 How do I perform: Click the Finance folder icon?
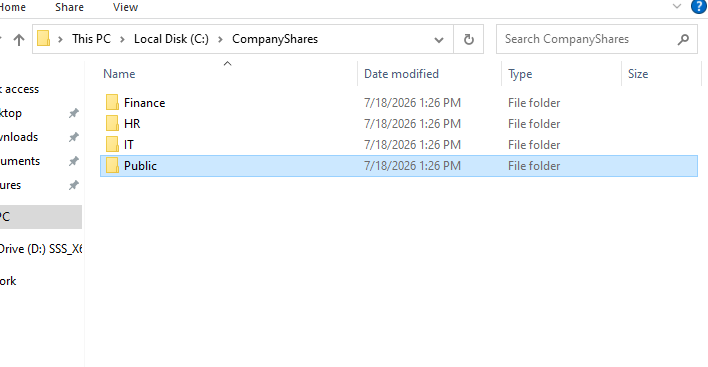coord(112,102)
